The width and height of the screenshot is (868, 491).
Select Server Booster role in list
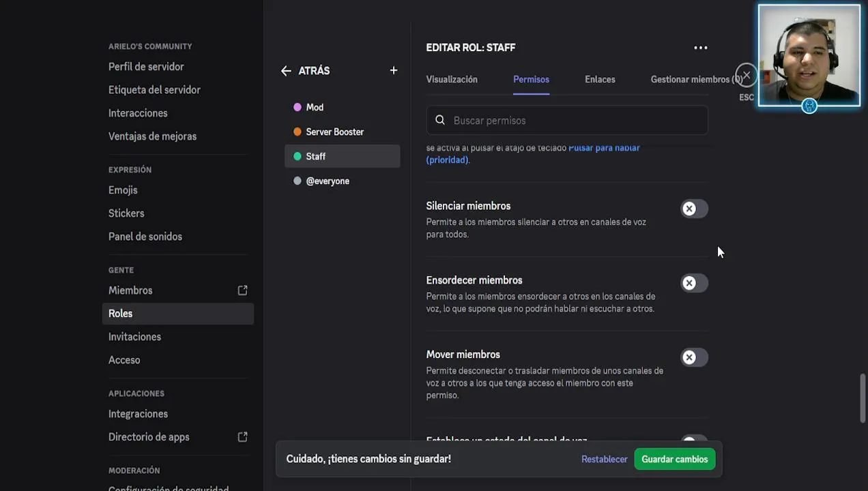point(334,132)
